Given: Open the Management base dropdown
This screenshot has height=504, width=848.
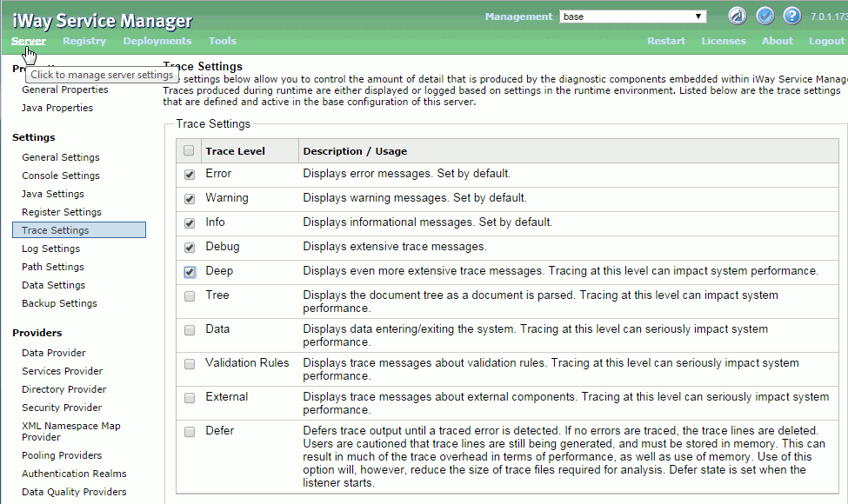Looking at the screenshot, I should click(x=633, y=17).
